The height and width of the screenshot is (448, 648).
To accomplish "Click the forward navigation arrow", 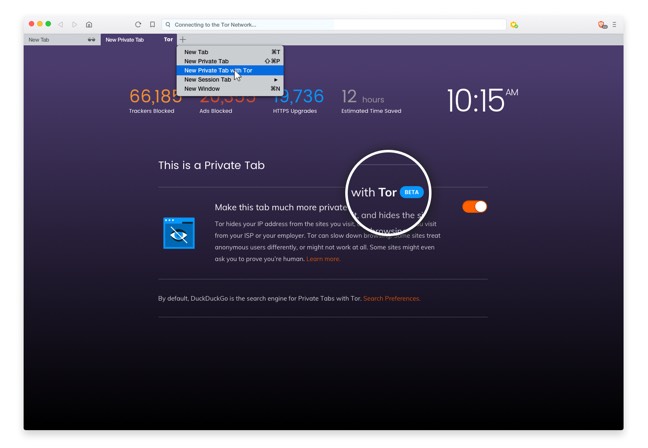I will pyautogui.click(x=74, y=24).
